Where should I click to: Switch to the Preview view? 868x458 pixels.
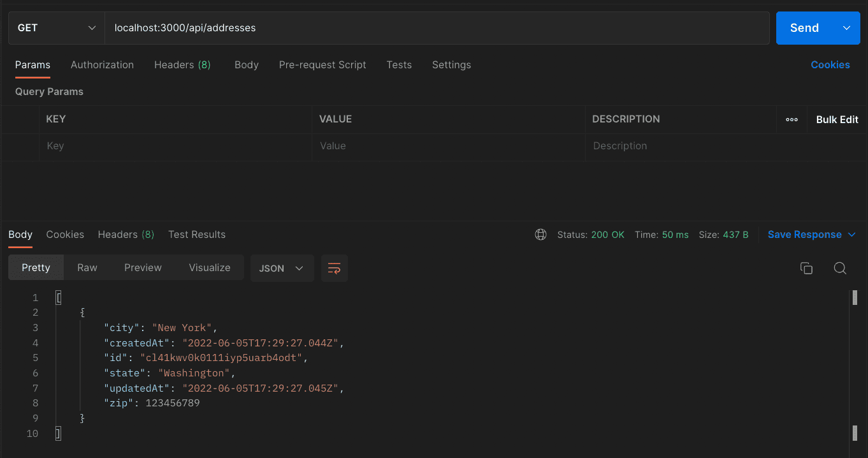tap(143, 268)
